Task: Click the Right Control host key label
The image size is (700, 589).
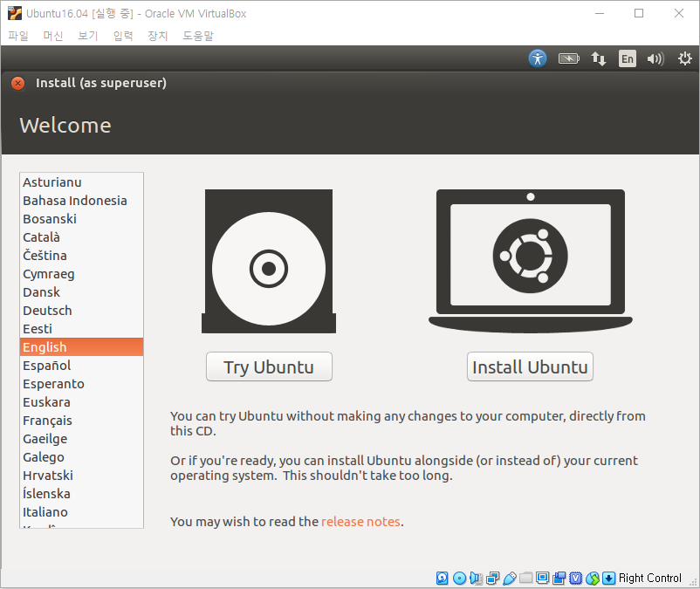Action: coord(650,579)
